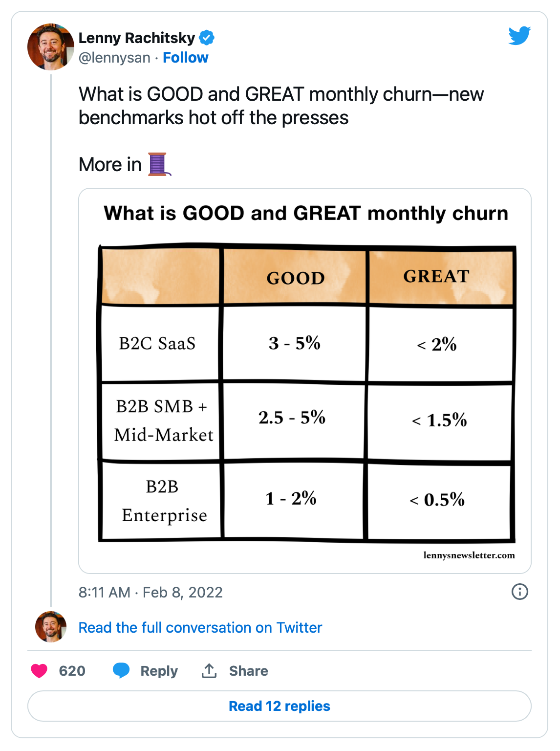
Task: Click the blue verified badge
Action: pyautogui.click(x=207, y=37)
